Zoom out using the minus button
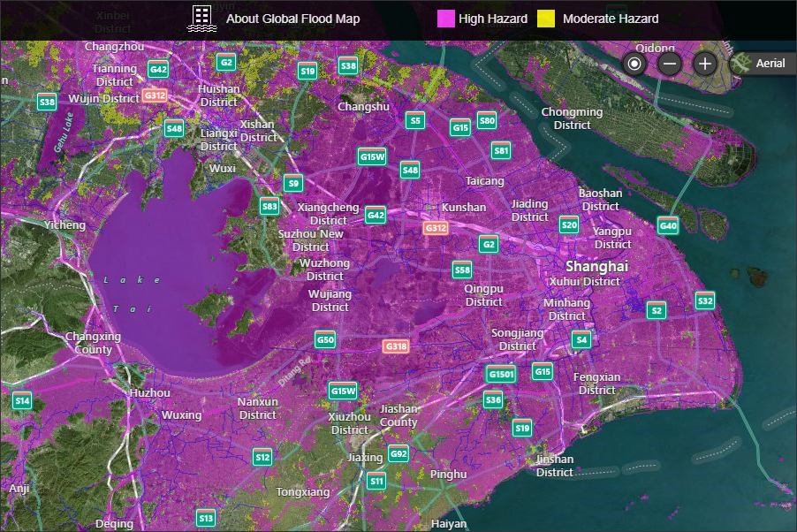Image resolution: width=797 pixels, height=532 pixels. click(x=669, y=64)
